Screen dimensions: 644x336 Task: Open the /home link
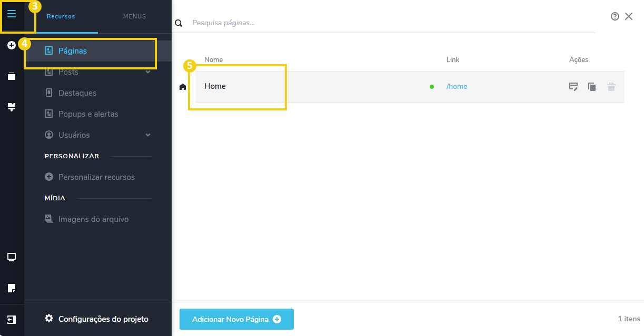457,87
